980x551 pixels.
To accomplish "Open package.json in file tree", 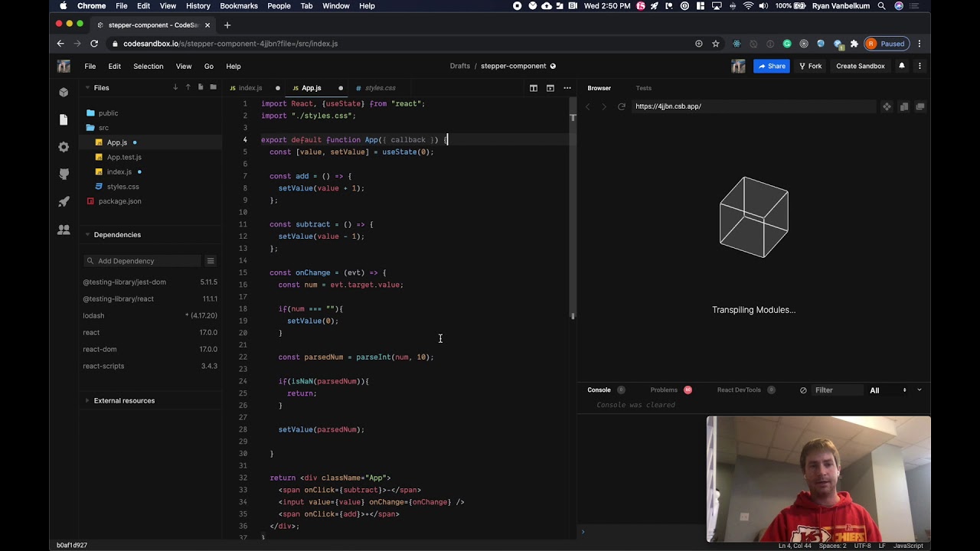I will (x=119, y=201).
